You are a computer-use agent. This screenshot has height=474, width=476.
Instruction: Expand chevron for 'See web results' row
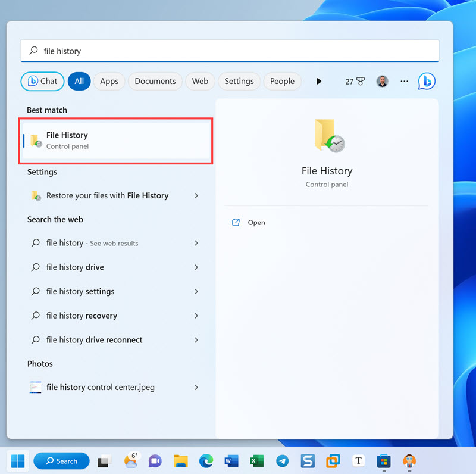(x=196, y=243)
